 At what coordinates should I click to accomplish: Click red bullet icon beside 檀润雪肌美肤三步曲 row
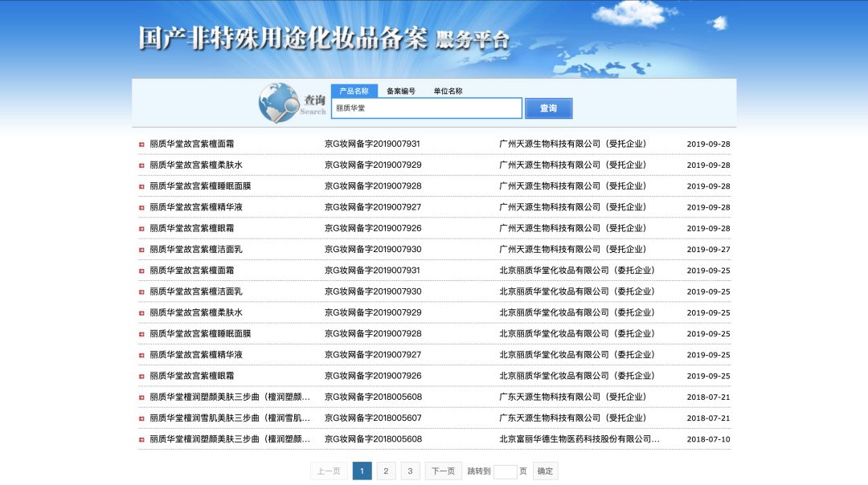141,418
